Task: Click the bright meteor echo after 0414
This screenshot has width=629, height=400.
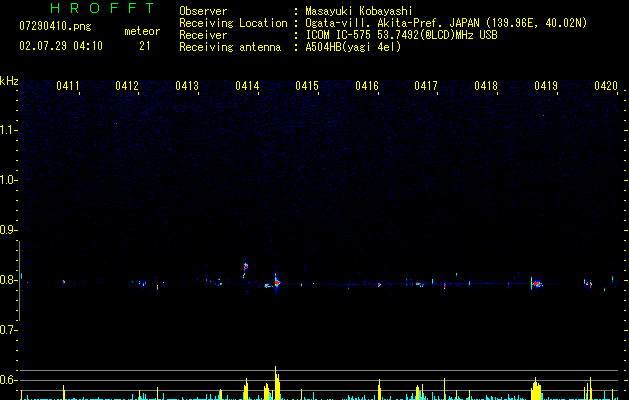Action: [x=277, y=282]
